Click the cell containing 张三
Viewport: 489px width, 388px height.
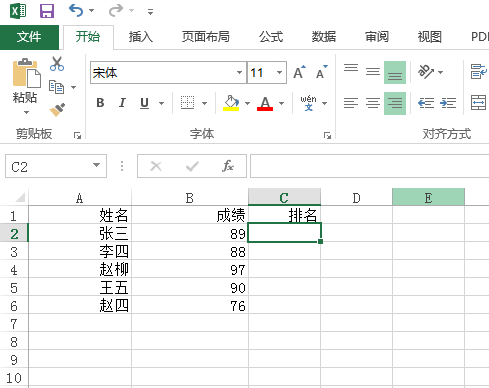pos(80,233)
